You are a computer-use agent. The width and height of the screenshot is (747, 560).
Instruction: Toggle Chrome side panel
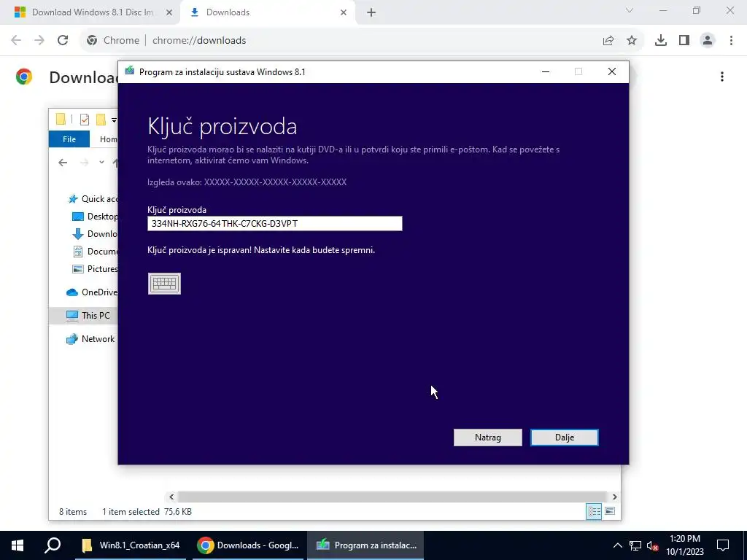(x=684, y=41)
